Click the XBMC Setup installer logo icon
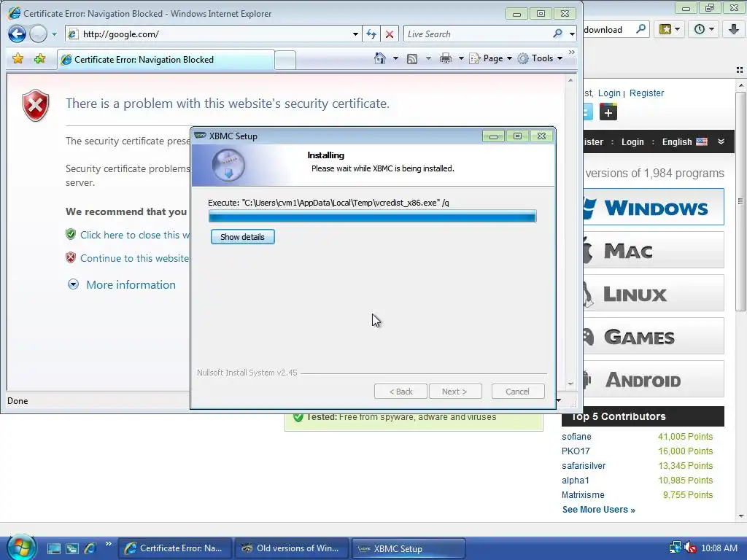747x560 pixels. click(x=228, y=166)
